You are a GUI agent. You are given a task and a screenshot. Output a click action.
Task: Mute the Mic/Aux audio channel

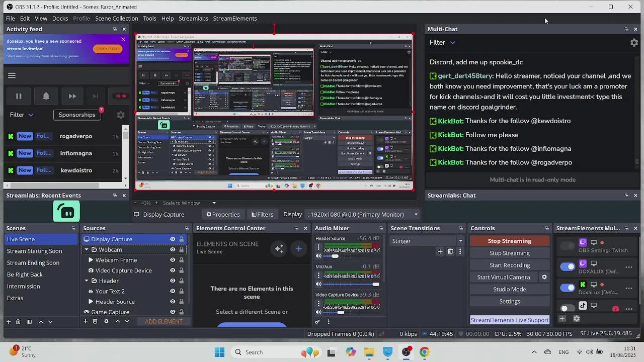click(x=318, y=285)
